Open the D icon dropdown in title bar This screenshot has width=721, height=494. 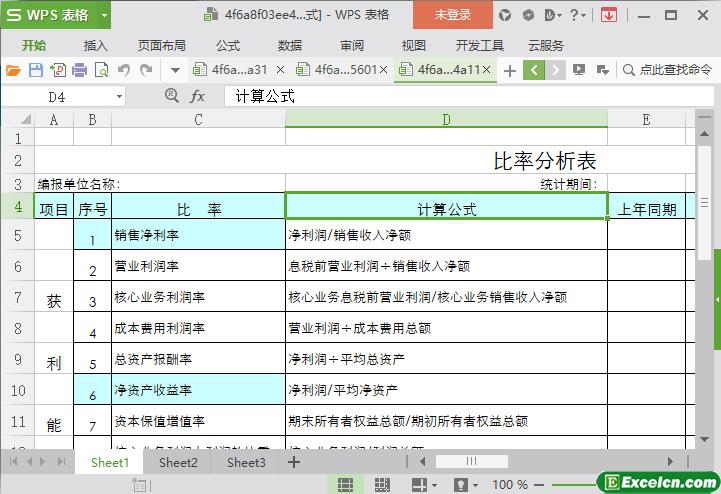553,15
